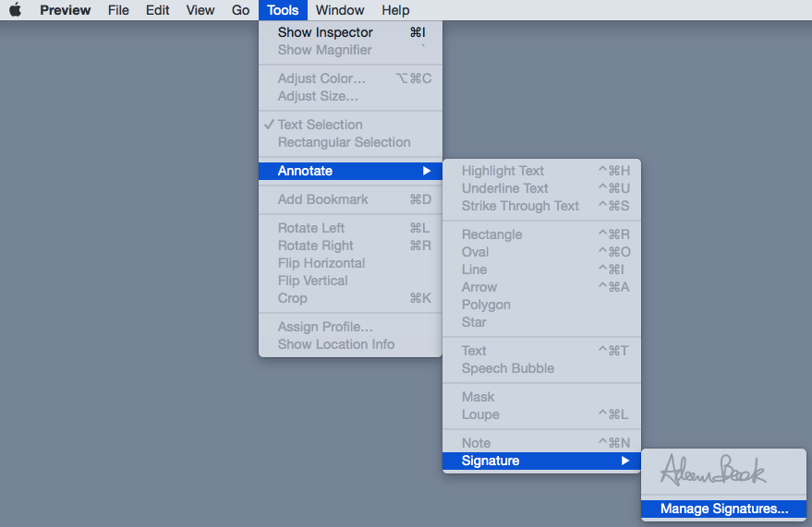The width and height of the screenshot is (812, 527).
Task: Select the Text annotation item
Action: click(541, 351)
